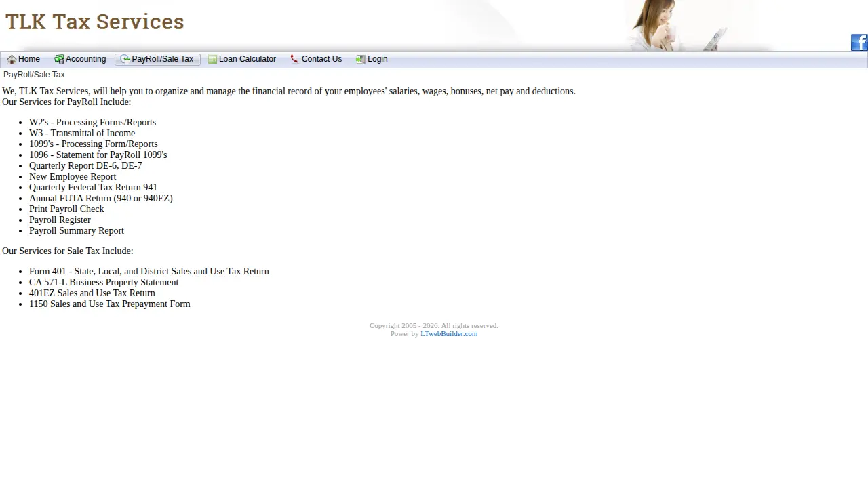This screenshot has width=868, height=488.
Task: Open the Facebook icon link
Action: pyautogui.click(x=859, y=42)
